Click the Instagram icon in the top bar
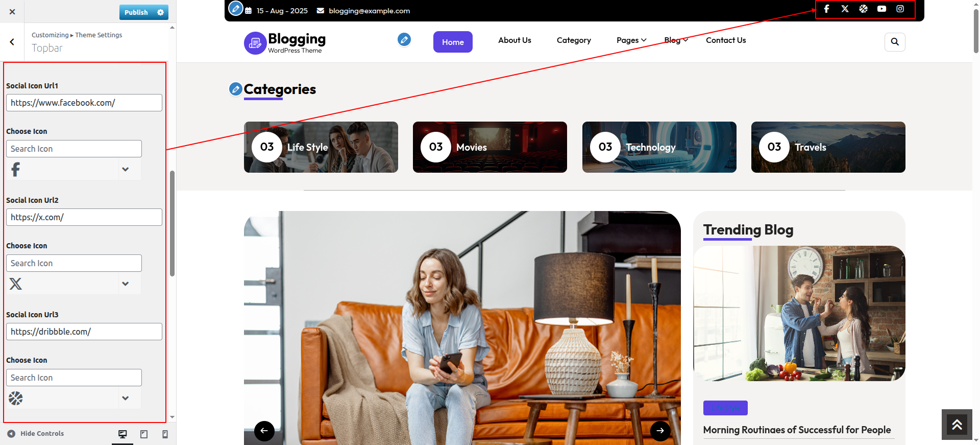Screen dimensions: 980x445 [900, 9]
